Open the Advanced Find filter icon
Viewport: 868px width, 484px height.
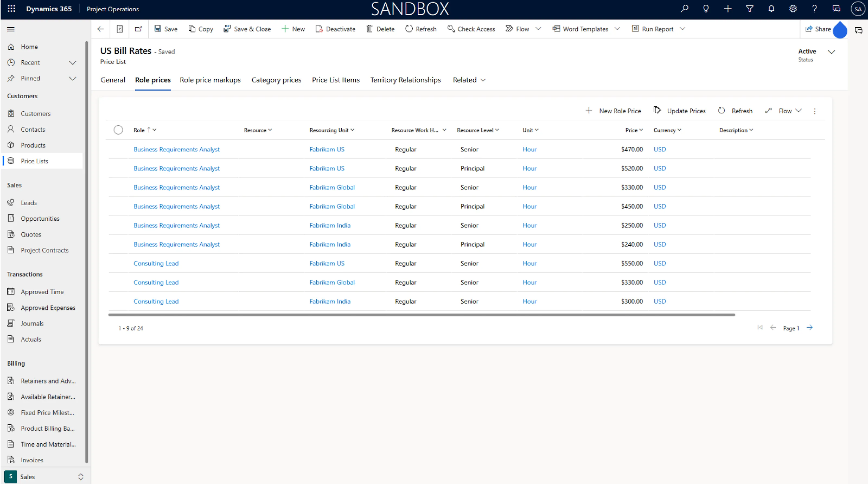coord(749,9)
